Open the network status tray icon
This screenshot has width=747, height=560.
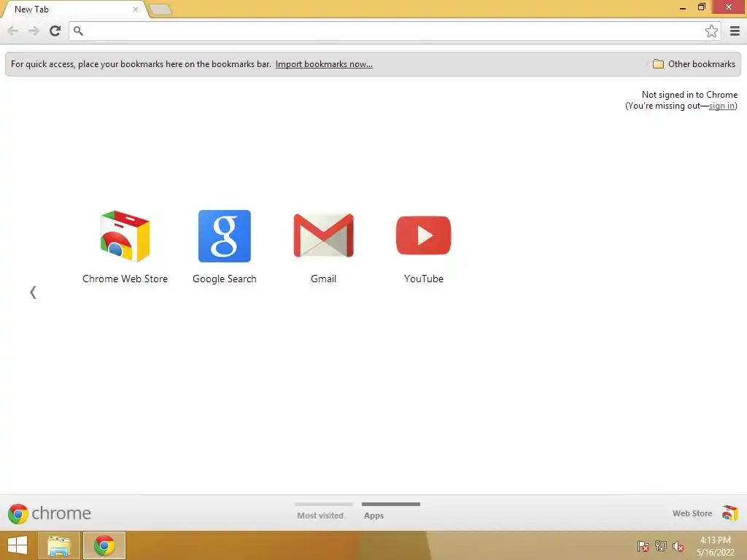click(x=661, y=546)
